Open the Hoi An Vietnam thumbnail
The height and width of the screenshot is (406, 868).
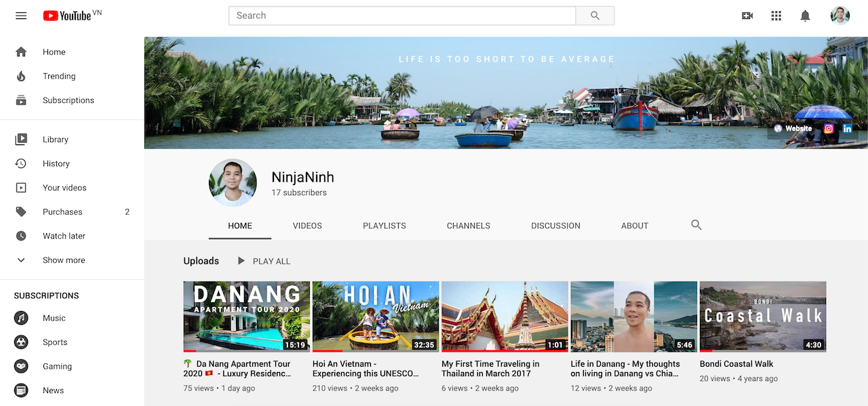[376, 317]
